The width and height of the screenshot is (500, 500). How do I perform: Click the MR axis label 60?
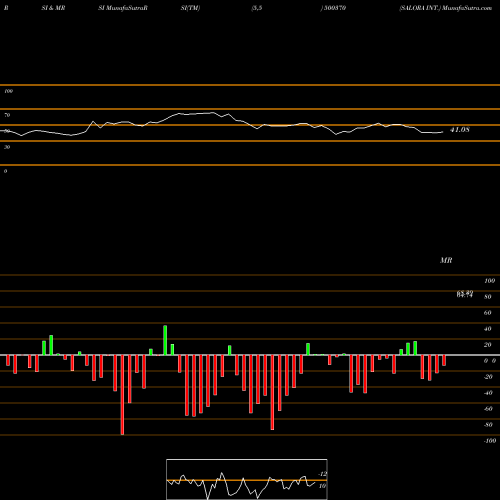pos(488,313)
